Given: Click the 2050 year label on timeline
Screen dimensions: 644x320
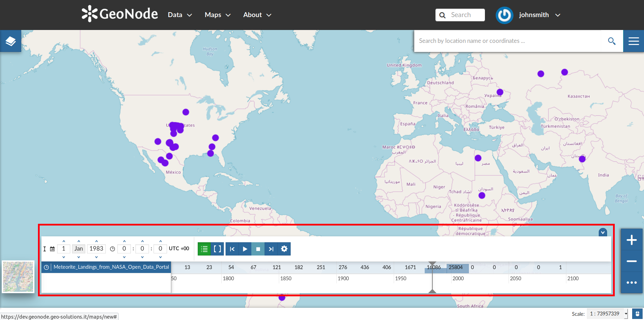Looking at the screenshot, I should pyautogui.click(x=516, y=279).
